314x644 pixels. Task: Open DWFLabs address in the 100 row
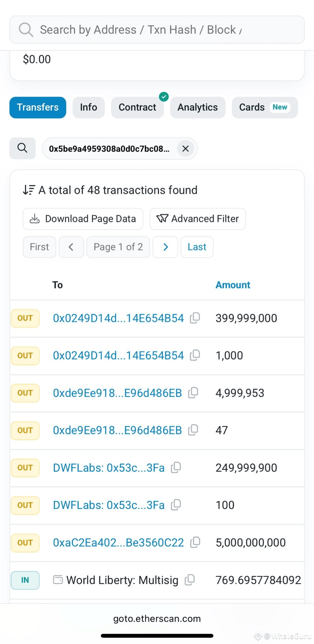109,505
